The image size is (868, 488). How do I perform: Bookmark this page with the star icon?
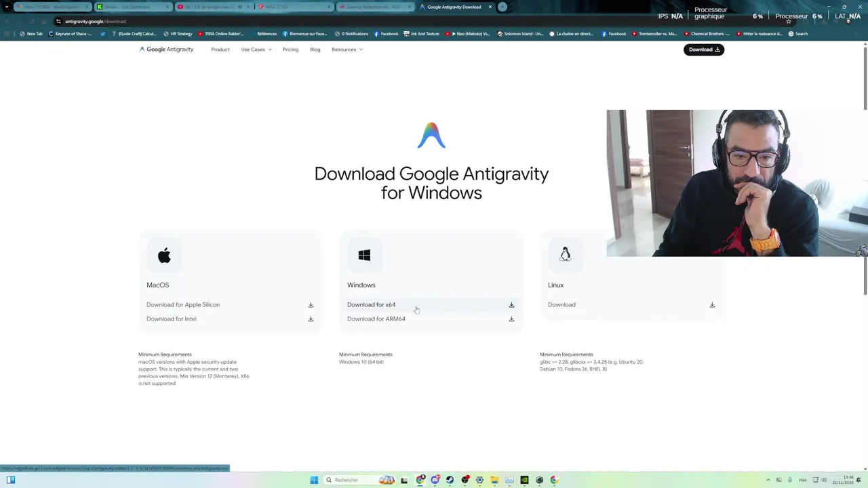pos(788,22)
